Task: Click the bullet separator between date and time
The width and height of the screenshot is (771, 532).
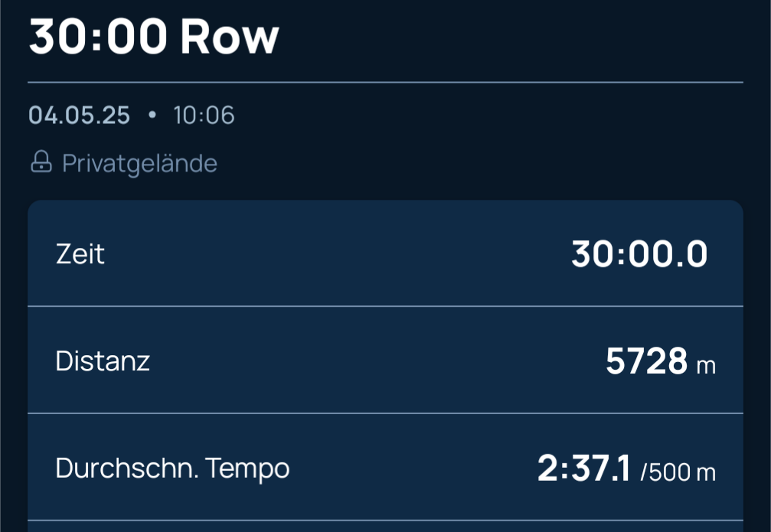Action: pos(152,115)
